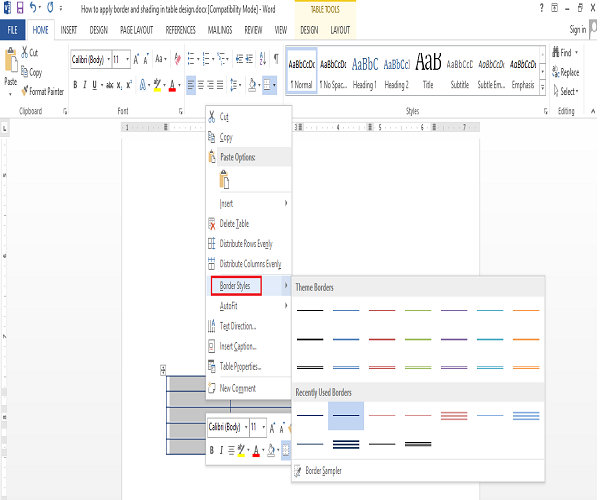Choose Delete Table from context menu
The image size is (600, 500).
click(x=248, y=223)
